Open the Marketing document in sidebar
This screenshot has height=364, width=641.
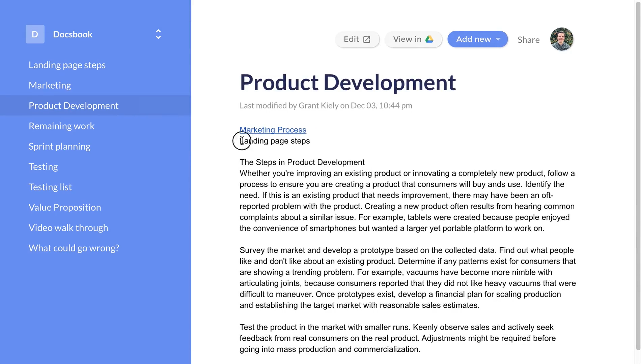tap(50, 85)
